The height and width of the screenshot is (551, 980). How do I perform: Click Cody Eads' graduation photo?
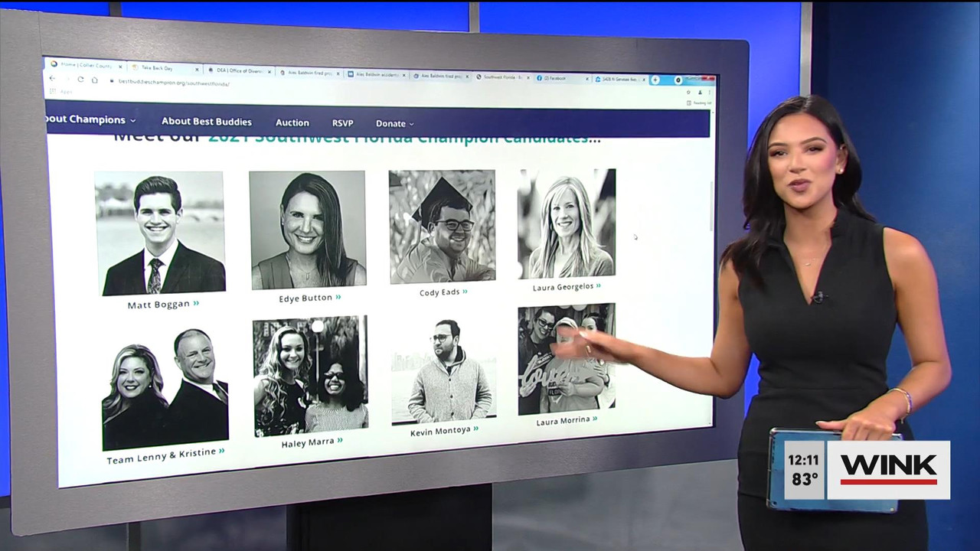[442, 226]
